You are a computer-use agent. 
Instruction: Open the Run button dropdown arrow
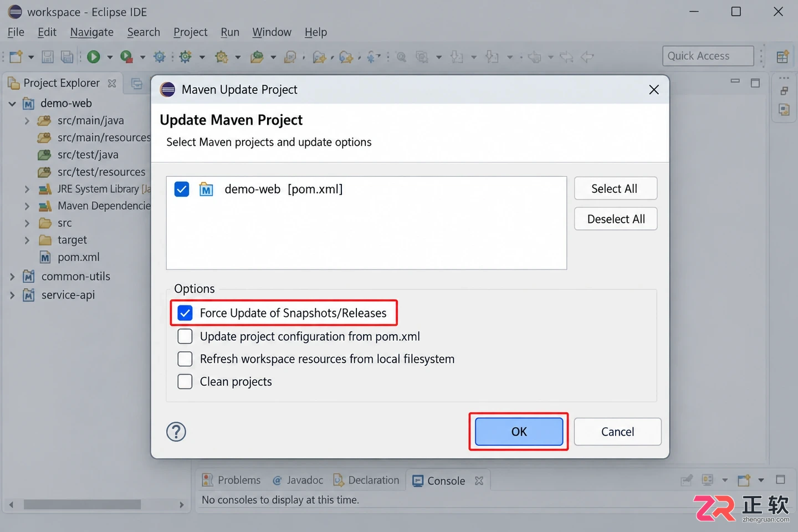click(110, 57)
